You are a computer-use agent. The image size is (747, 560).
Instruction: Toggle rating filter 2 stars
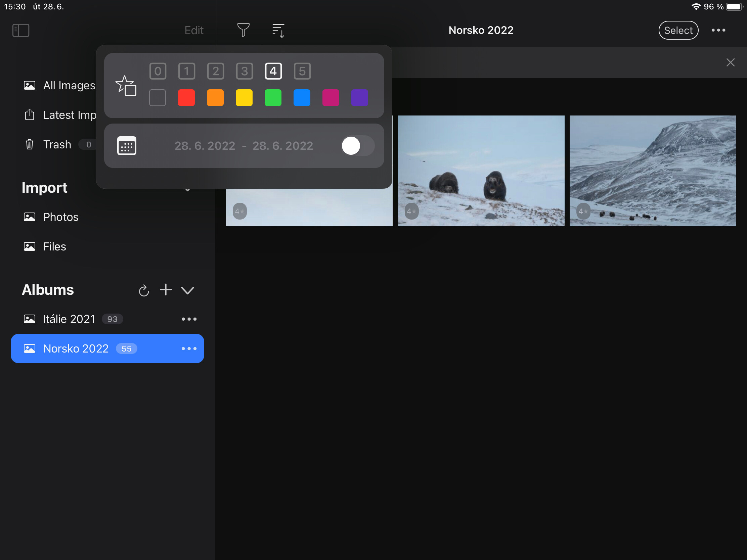pyautogui.click(x=215, y=71)
